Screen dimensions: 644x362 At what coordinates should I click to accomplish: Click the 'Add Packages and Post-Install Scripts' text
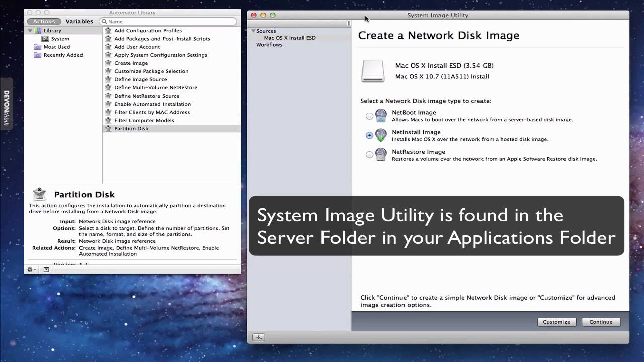162,39
